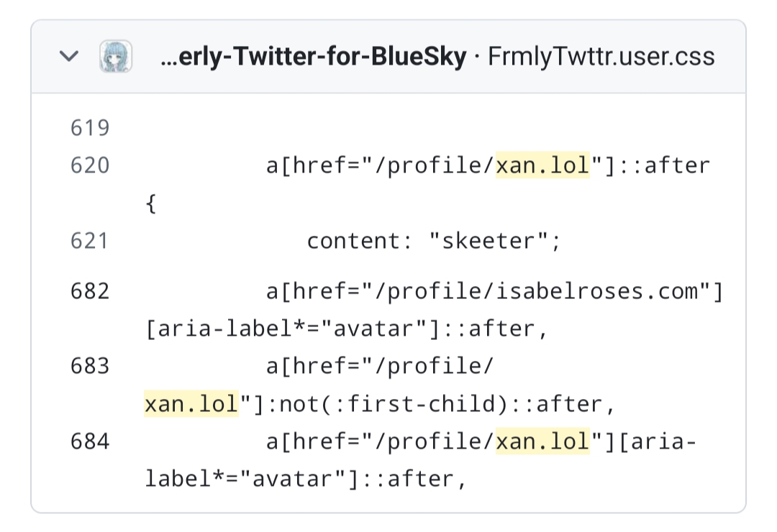Click the isabelroses.com profile selector text
This screenshot has height=532, width=777.
[495, 291]
